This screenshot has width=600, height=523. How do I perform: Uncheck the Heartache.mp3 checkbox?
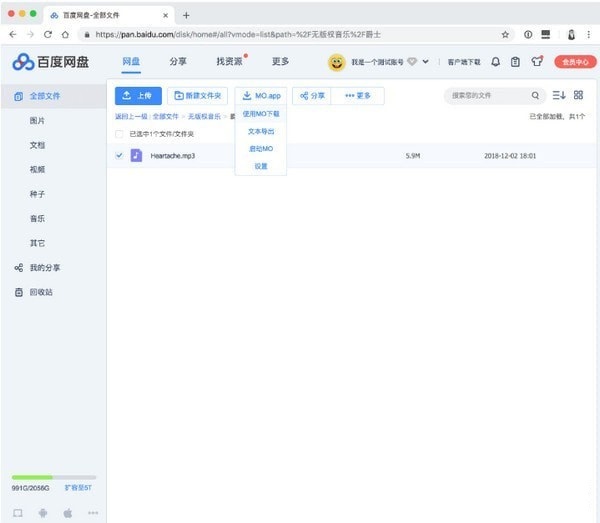pos(119,155)
